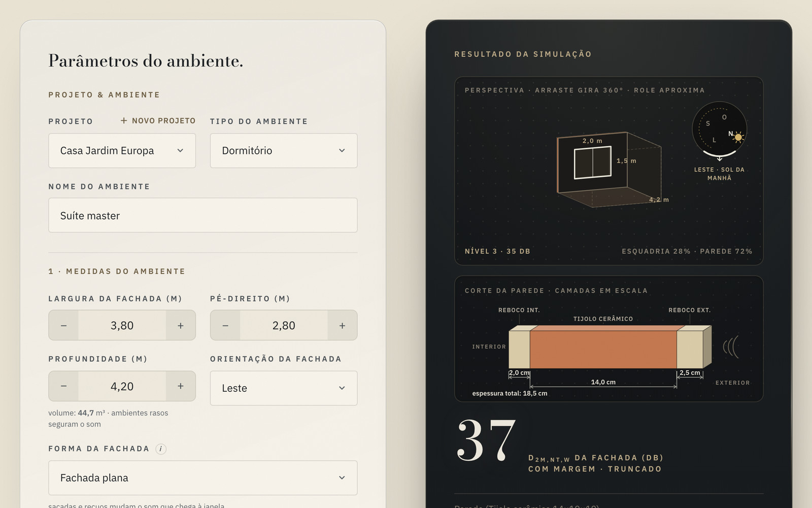Click the + Novo Projeto link

coord(158,121)
